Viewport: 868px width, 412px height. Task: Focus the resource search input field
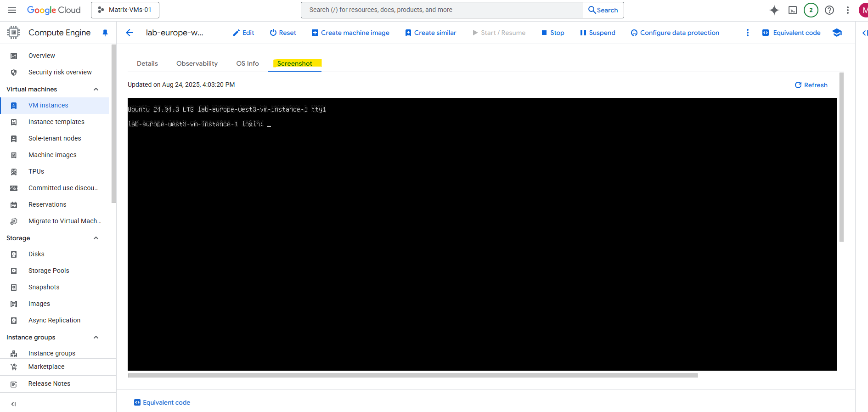tap(442, 10)
